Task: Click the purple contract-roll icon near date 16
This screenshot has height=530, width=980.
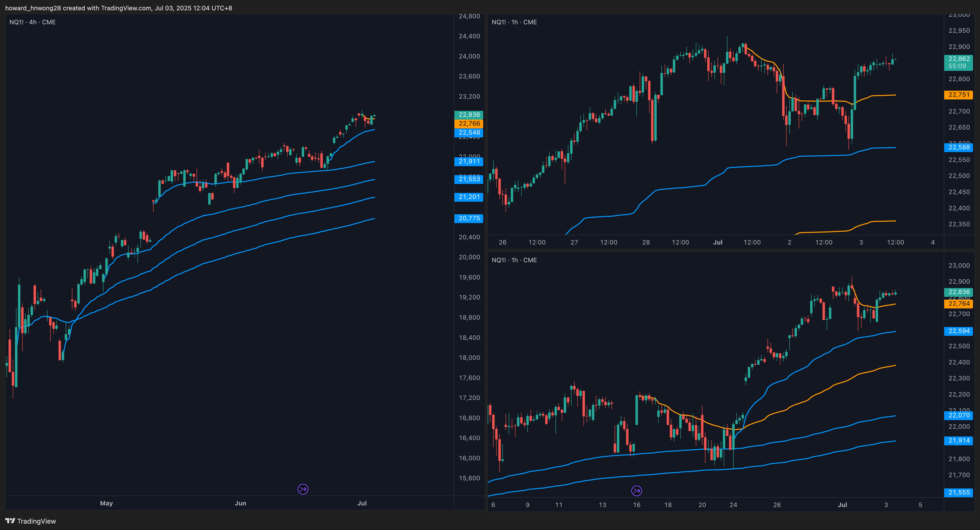Action: click(636, 491)
